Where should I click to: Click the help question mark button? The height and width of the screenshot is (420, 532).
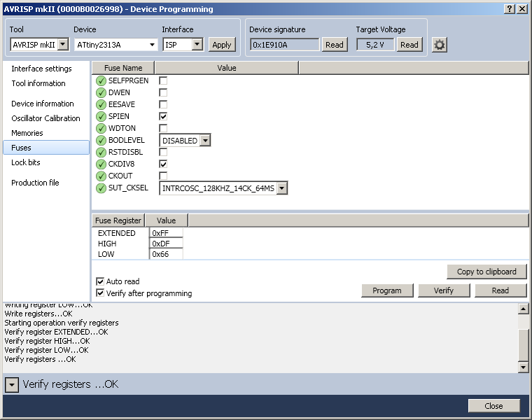(x=510, y=9)
